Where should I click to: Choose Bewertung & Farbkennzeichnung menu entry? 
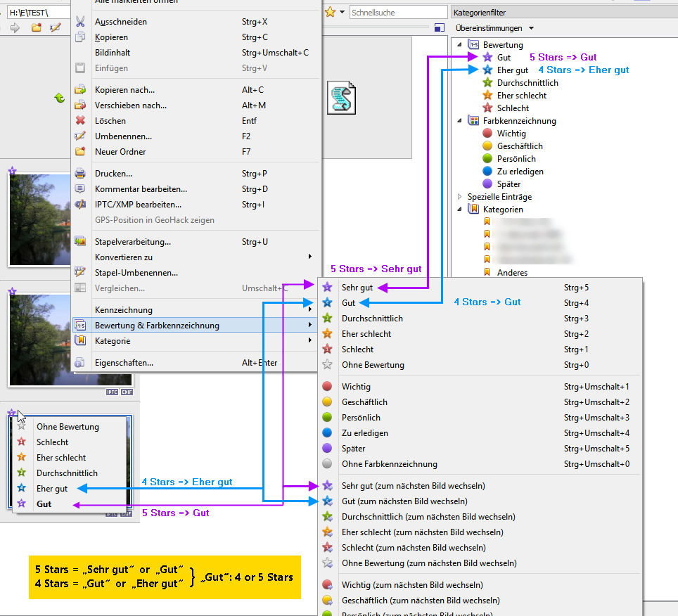pyautogui.click(x=195, y=325)
